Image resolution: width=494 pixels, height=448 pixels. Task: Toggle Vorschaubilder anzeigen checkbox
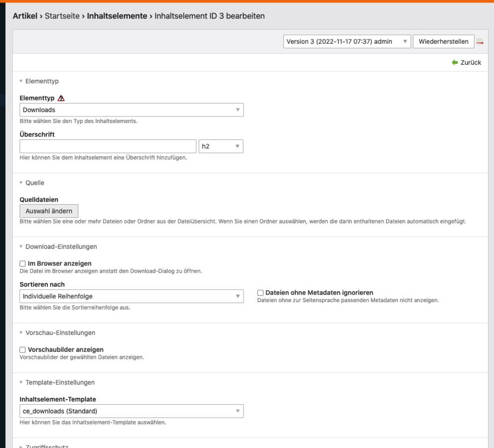pyautogui.click(x=23, y=349)
